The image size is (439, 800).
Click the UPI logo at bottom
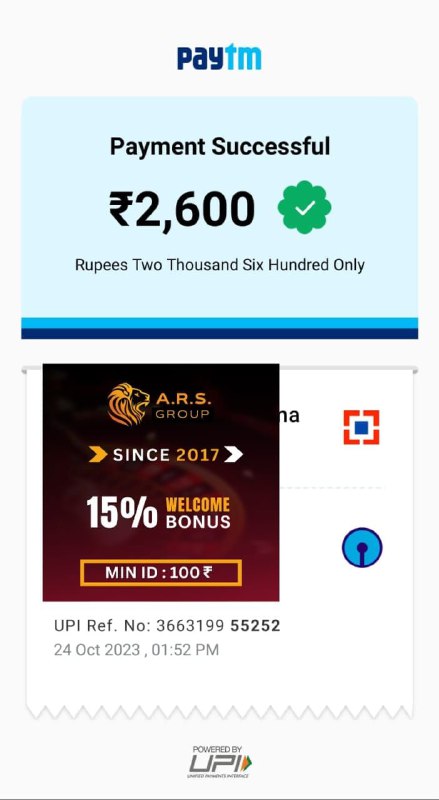pyautogui.click(x=220, y=761)
